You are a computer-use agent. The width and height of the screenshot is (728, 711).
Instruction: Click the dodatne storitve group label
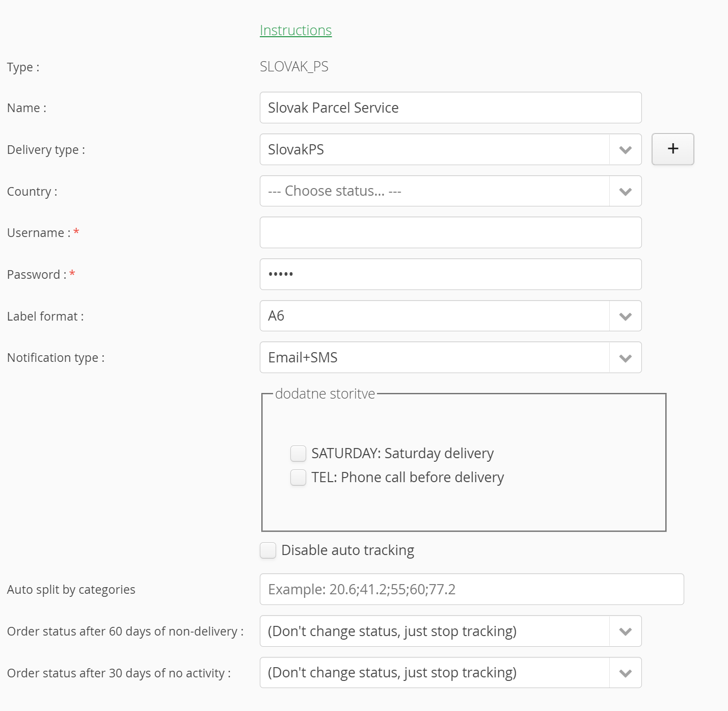pyautogui.click(x=325, y=393)
